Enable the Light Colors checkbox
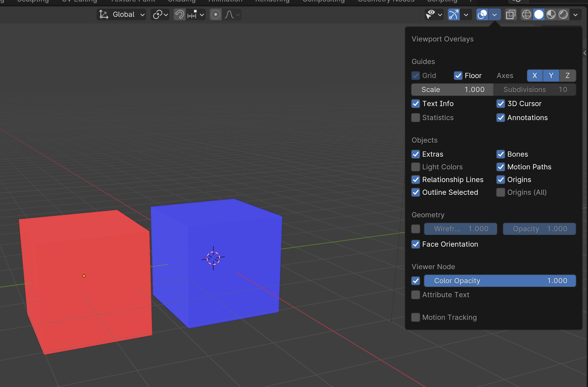Image resolution: width=588 pixels, height=387 pixels. (416, 167)
